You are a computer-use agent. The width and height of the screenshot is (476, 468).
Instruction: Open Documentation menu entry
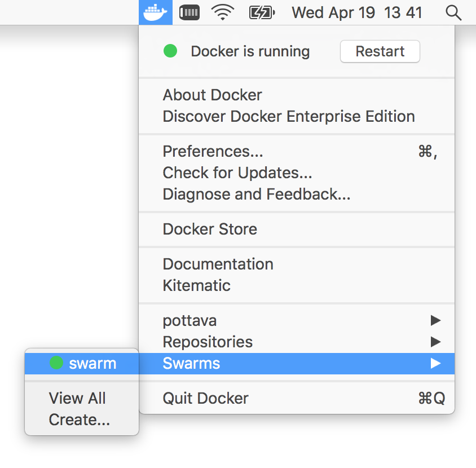(297, 264)
